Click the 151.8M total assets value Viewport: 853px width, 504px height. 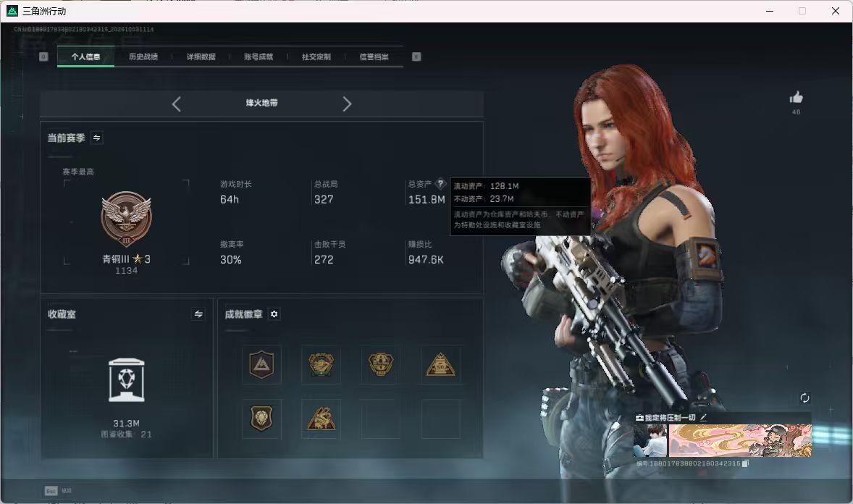coord(426,200)
